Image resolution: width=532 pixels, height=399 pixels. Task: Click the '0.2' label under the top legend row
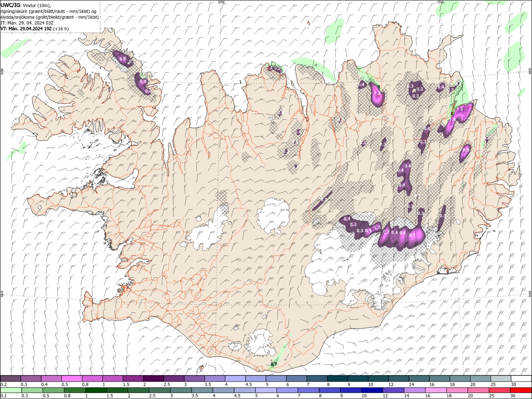coord(4,384)
